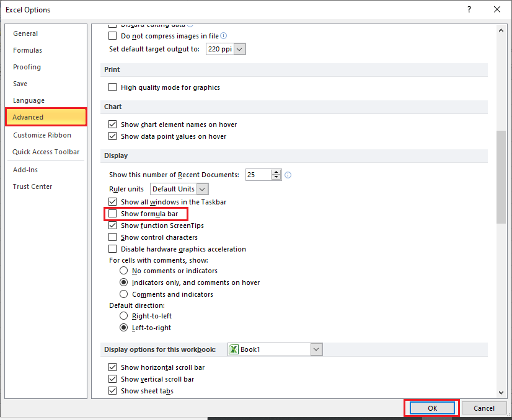The image size is (512, 420).
Task: Dismiss the dialog with Cancel
Action: coord(484,408)
